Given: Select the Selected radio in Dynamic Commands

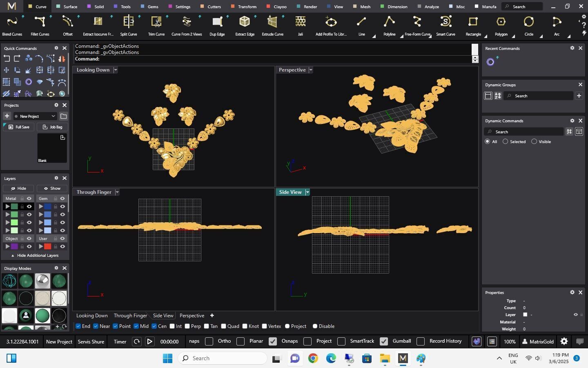Looking at the screenshot, I should (505, 141).
